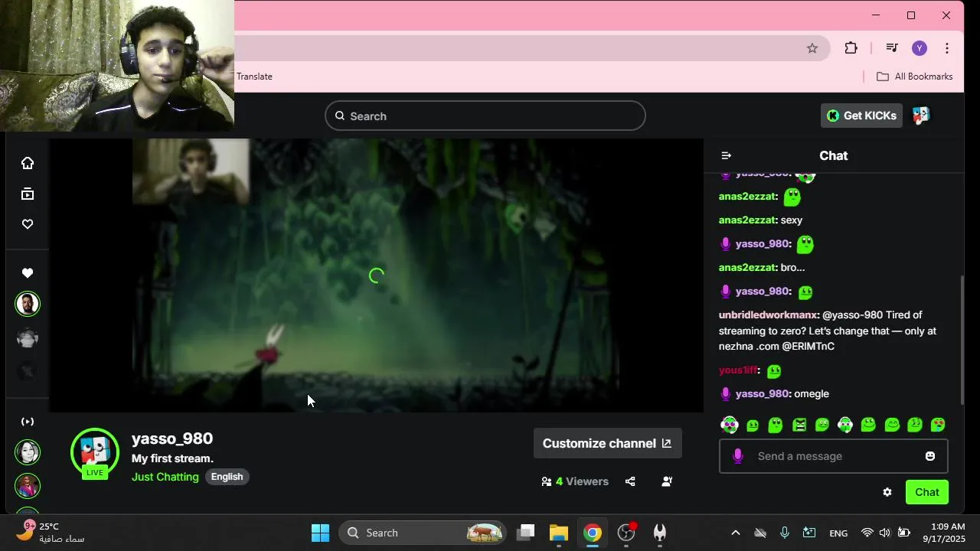Open the greyed-out offline channel avatar below the bearded man
This screenshot has height=551, width=980.
tap(28, 338)
